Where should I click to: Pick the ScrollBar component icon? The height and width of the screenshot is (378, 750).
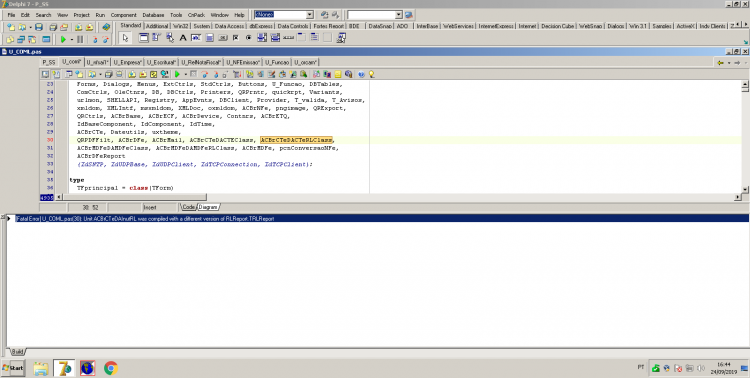[x=288, y=38]
